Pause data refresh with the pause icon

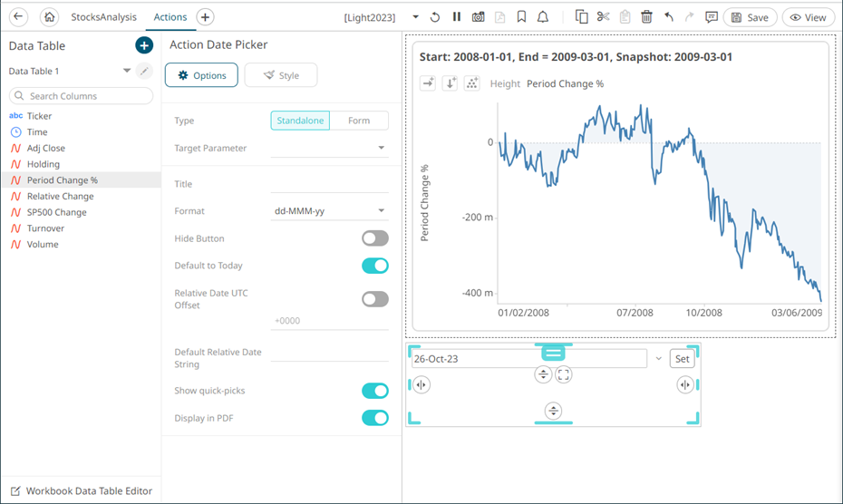(457, 17)
